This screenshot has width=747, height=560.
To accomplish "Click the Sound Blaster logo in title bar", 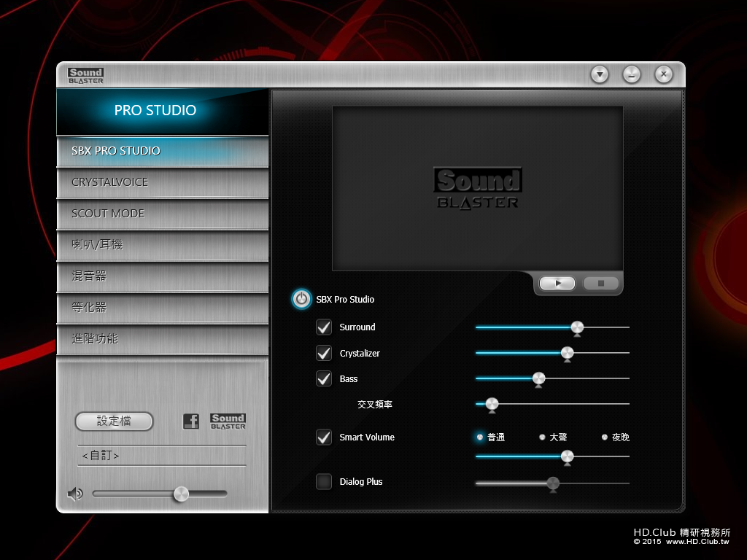I will pos(86,75).
